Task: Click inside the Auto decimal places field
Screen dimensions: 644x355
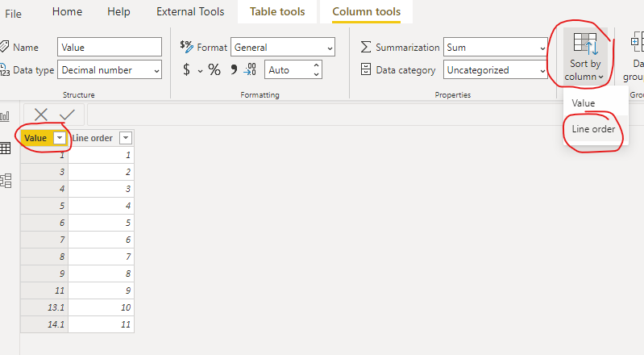Action: pyautogui.click(x=288, y=70)
